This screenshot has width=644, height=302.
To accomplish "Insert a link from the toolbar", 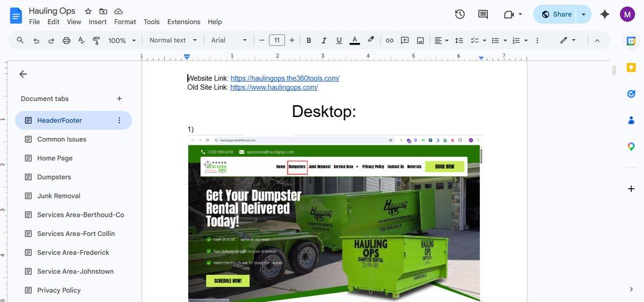I will click(x=390, y=40).
